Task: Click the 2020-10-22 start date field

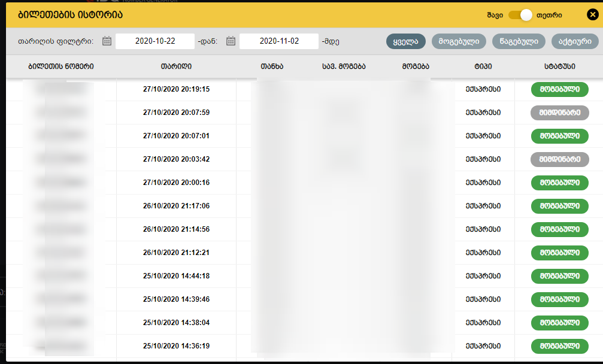Action: coord(155,41)
